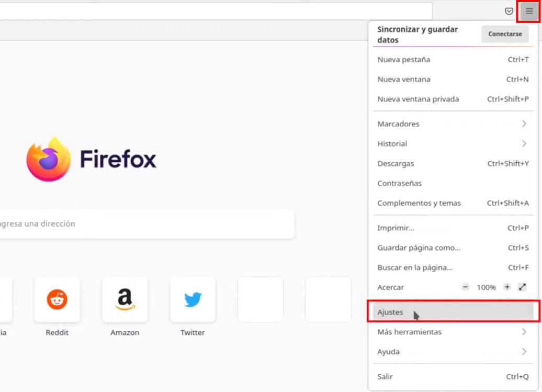Click the zoom in plus button

(x=507, y=287)
